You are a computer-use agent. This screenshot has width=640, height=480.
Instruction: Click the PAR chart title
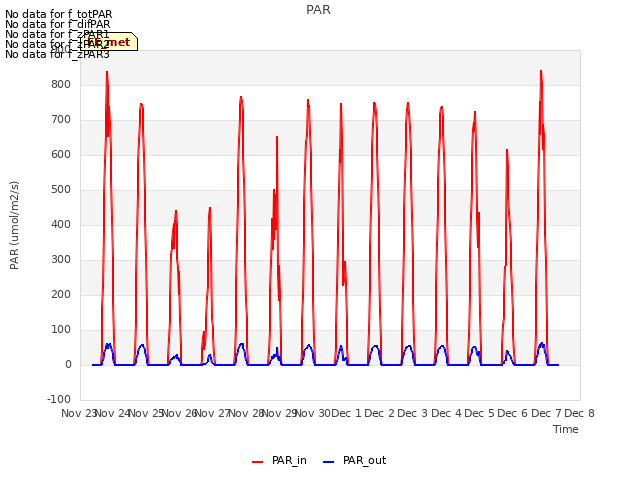pos(318,10)
